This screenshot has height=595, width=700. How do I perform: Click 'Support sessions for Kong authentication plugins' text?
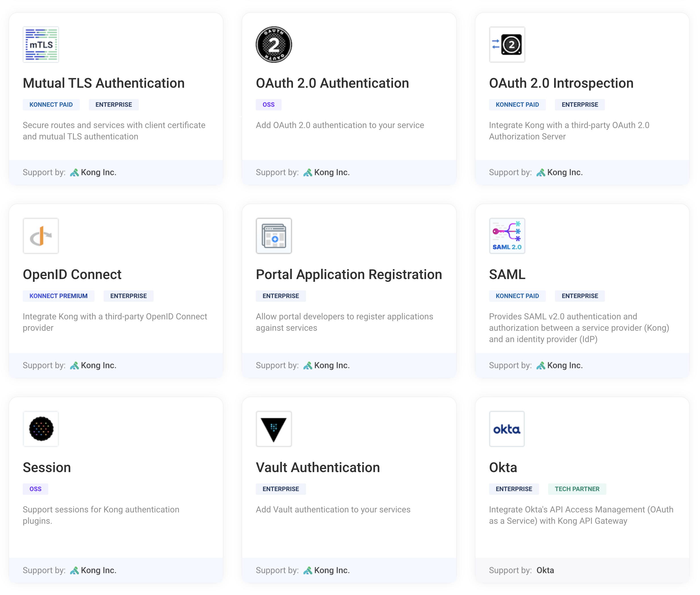tap(101, 515)
